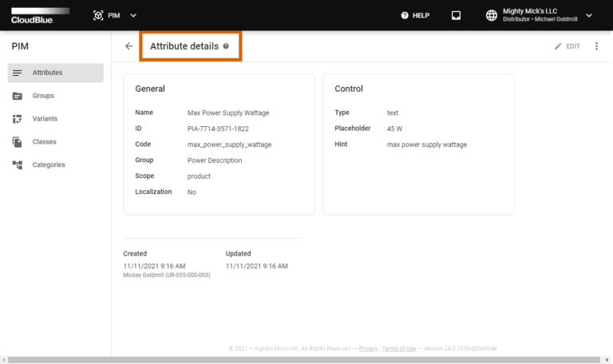Open the Classes sidebar item
Screen dimensions: 613x364
[56, 142]
